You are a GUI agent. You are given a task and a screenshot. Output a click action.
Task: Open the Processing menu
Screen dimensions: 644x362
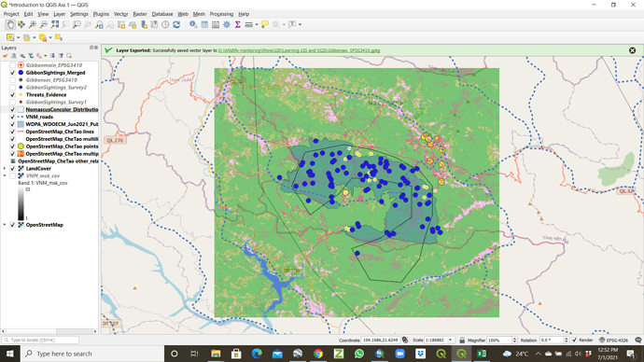(221, 14)
